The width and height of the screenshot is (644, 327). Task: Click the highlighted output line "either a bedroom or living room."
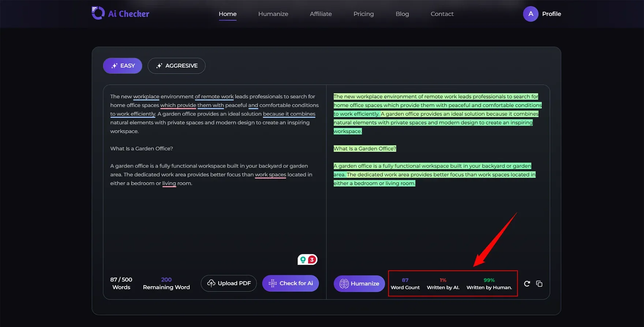tap(374, 183)
